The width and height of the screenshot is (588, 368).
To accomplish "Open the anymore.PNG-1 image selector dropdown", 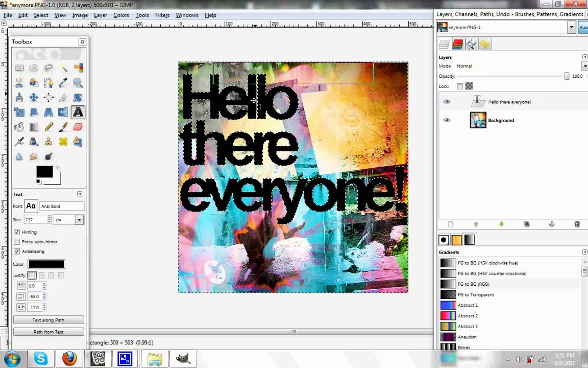I will pos(571,27).
